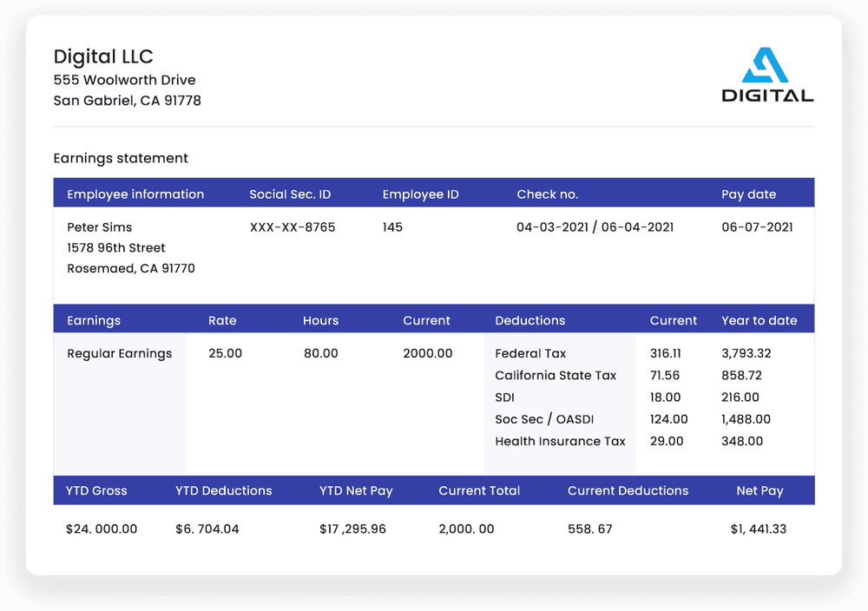This screenshot has height=611, width=868.
Task: Click the SSN value 'XXX-XX-8765'
Action: 293,227
